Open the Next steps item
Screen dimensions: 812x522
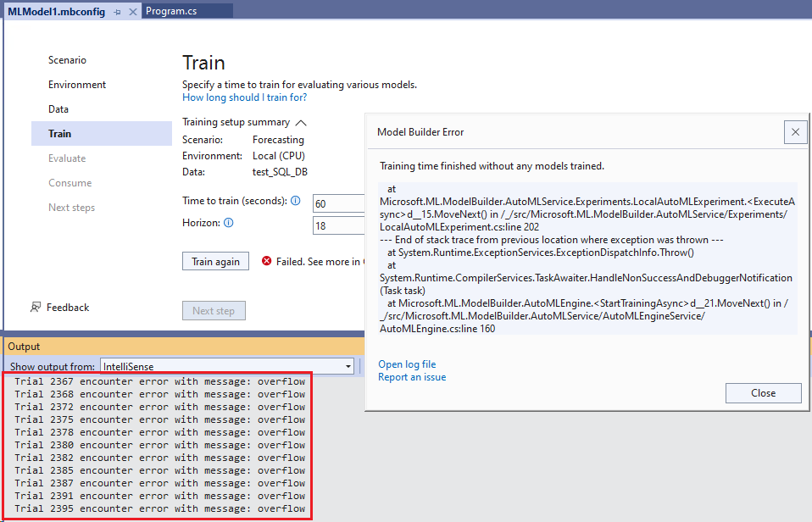click(71, 208)
